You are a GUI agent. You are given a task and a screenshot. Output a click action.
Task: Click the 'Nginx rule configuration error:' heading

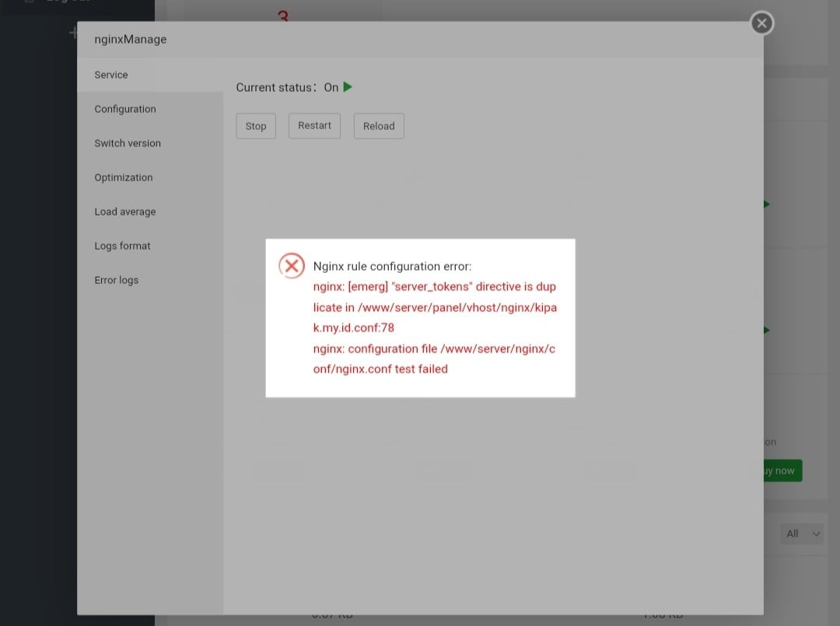click(392, 266)
